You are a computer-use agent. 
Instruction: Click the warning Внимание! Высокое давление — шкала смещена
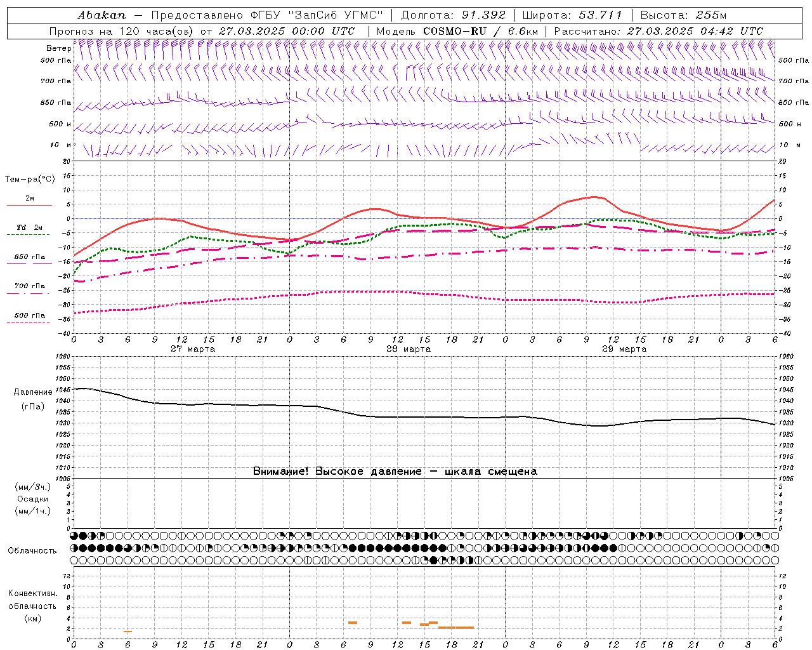(x=395, y=472)
